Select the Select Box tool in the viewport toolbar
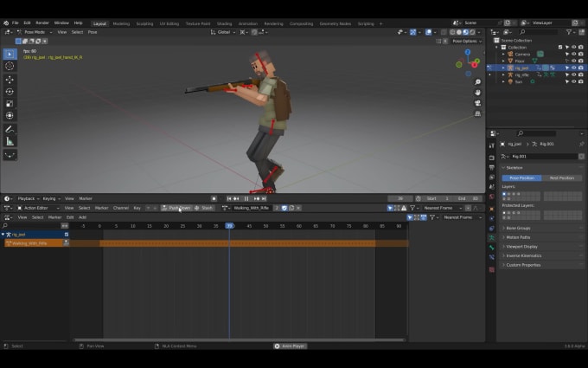The height and width of the screenshot is (368, 588). point(10,54)
